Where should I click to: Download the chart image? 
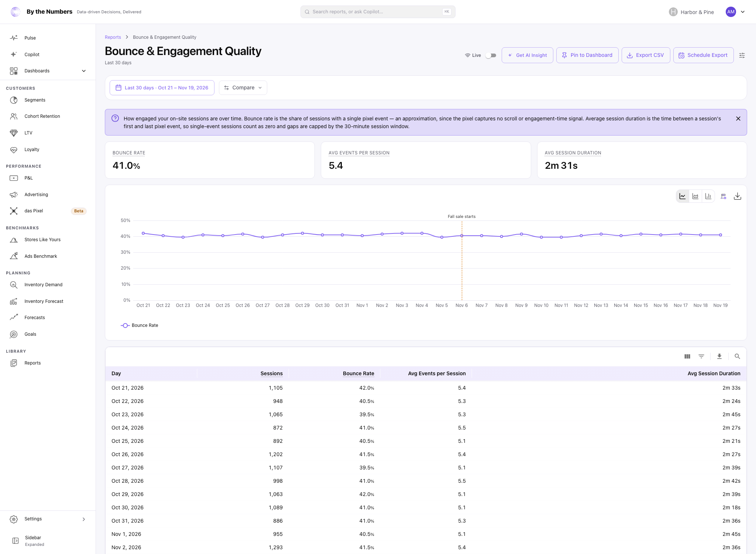point(738,196)
